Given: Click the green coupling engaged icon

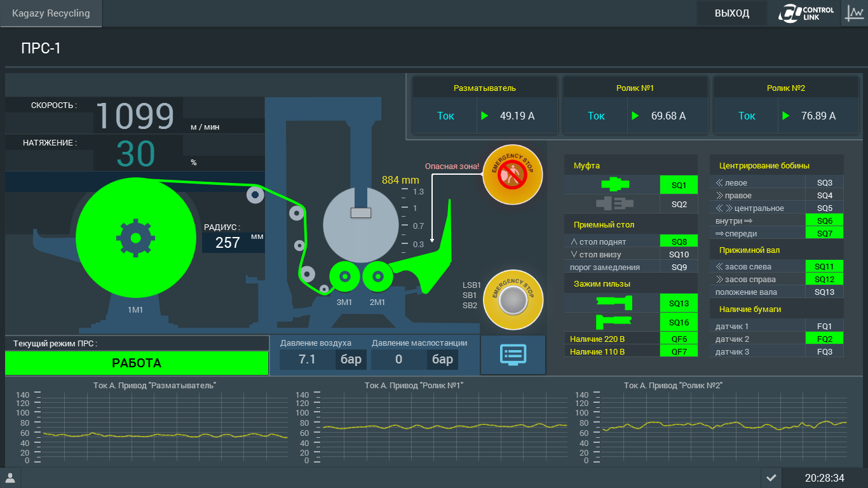Looking at the screenshot, I should coord(613,184).
